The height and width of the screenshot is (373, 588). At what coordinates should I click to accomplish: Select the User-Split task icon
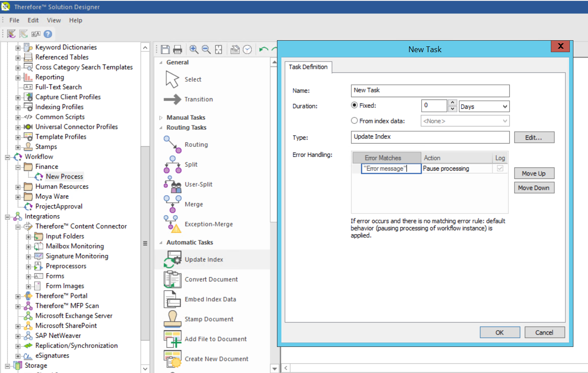(x=173, y=184)
